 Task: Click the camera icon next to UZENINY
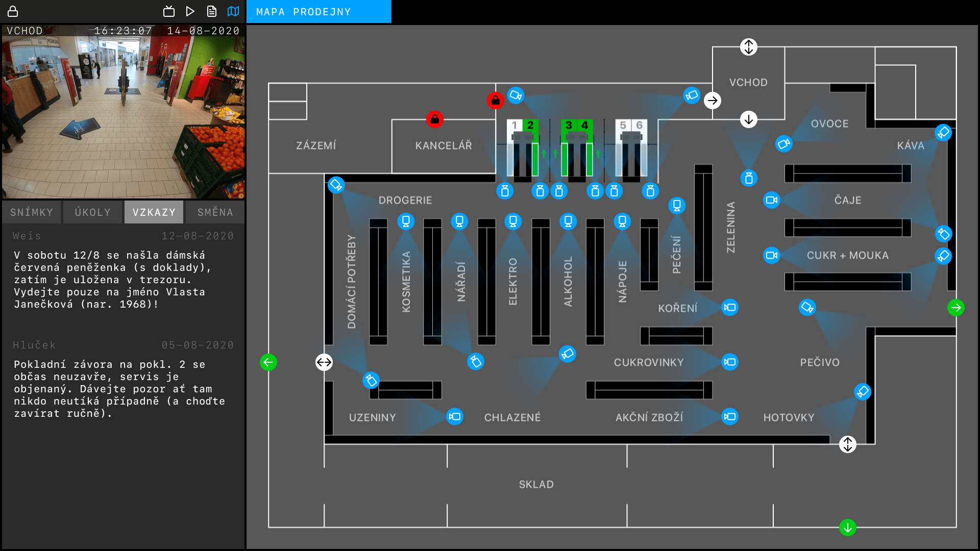454,417
